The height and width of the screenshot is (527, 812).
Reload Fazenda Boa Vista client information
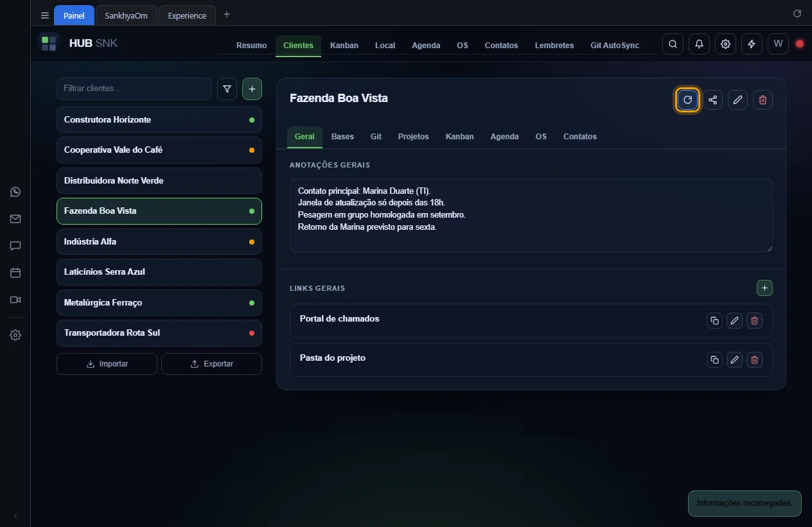pyautogui.click(x=687, y=99)
